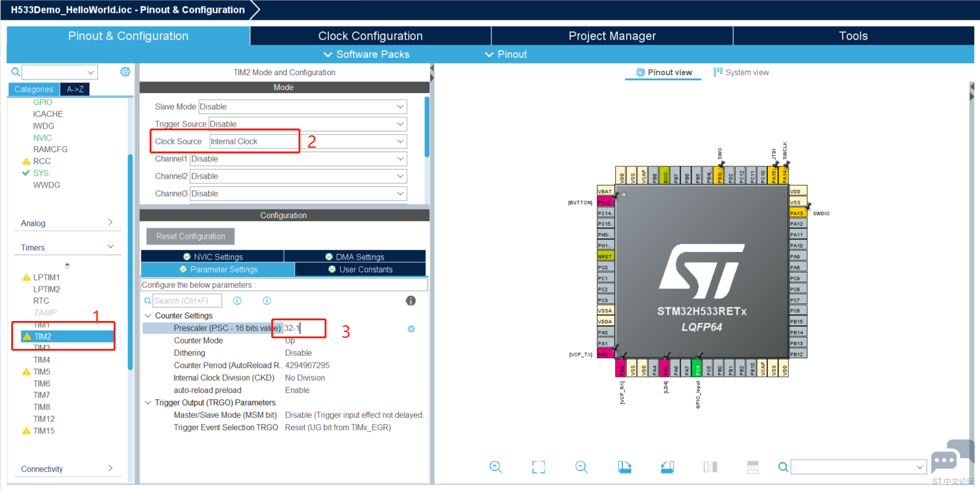Go to previous parameter search result
This screenshot has height=491, width=980.
pyautogui.click(x=237, y=301)
